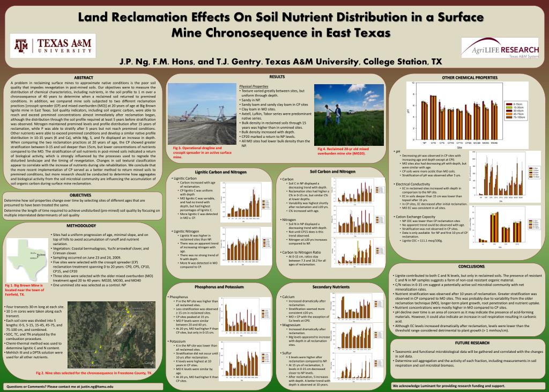The image size is (549, 392).
Task: Click the OBJECTIVES section heading
Action: (x=80, y=195)
